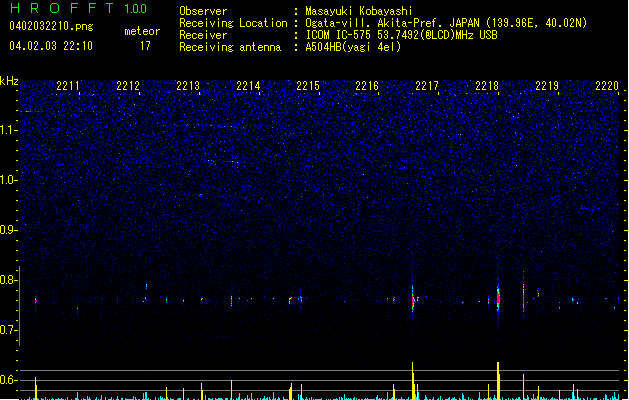Click the tallest yellow spike below 2218
This screenshot has height=400, width=629.
(x=498, y=381)
